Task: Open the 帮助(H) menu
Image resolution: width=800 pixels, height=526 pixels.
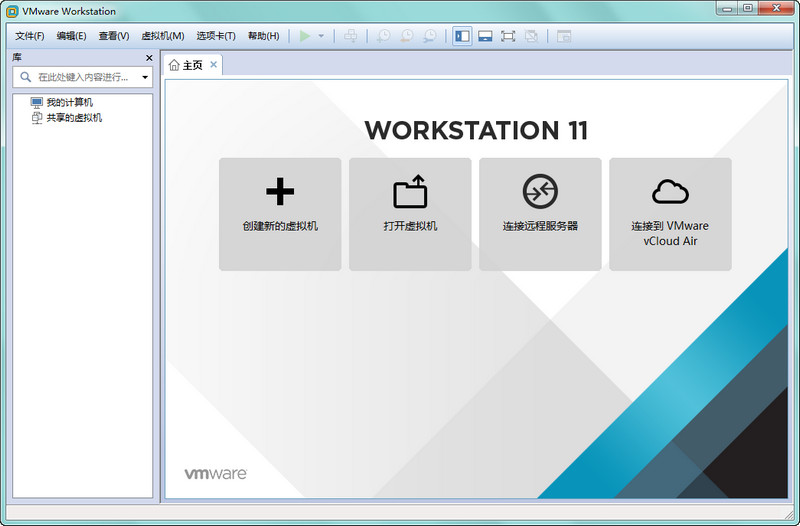Action: click(x=263, y=36)
